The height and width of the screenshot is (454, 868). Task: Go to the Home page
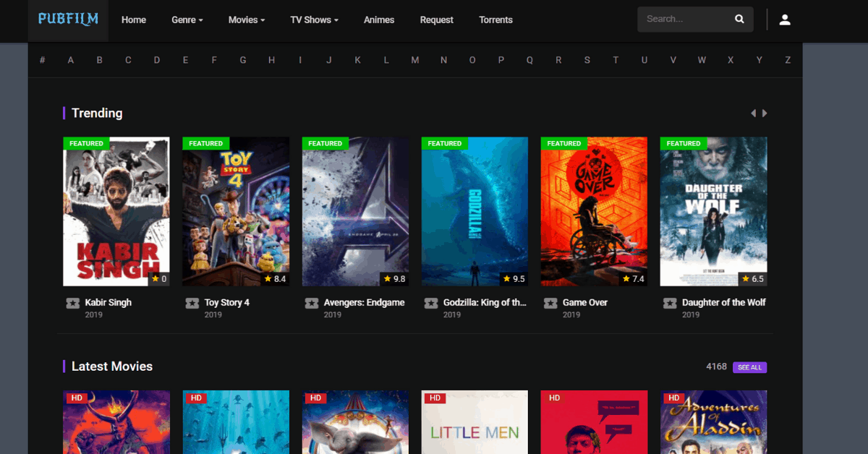134,20
